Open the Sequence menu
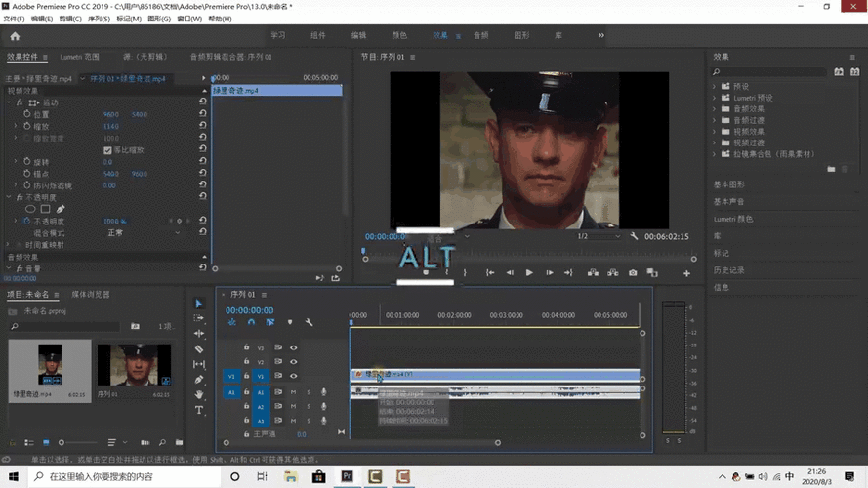 point(99,19)
